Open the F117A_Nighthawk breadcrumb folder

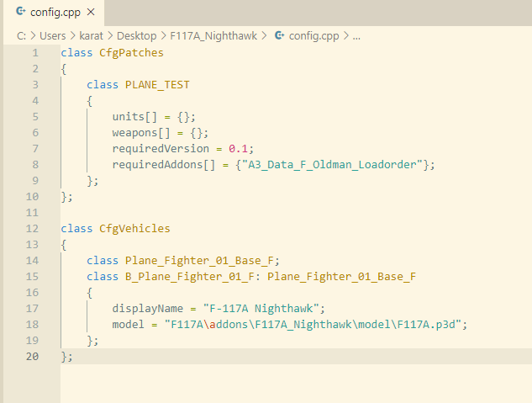(x=213, y=36)
